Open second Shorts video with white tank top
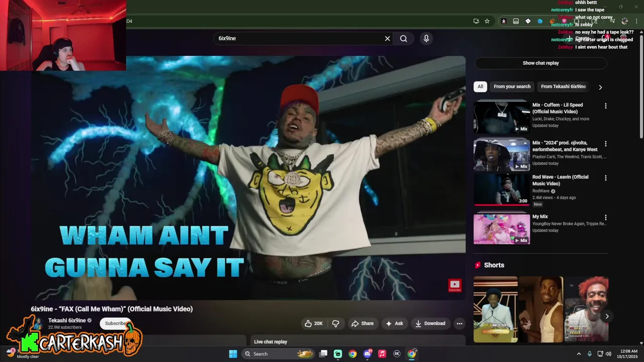This screenshot has width=644, height=362. [541, 309]
